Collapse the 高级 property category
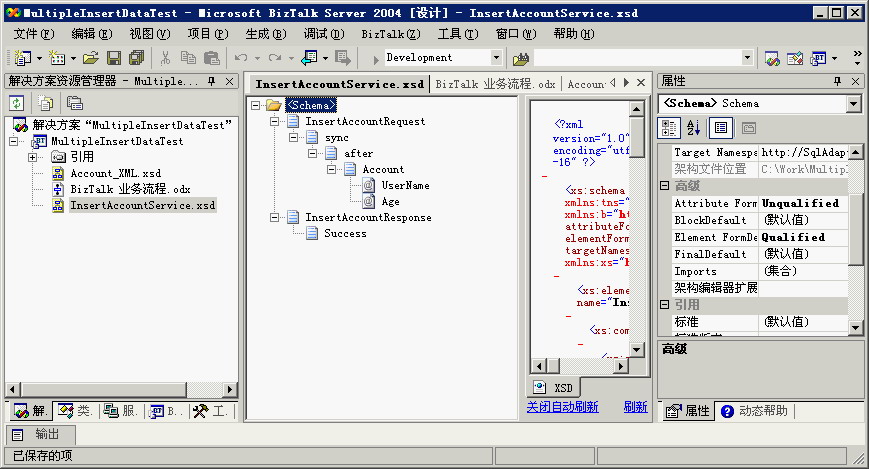This screenshot has height=469, width=869. (x=664, y=186)
